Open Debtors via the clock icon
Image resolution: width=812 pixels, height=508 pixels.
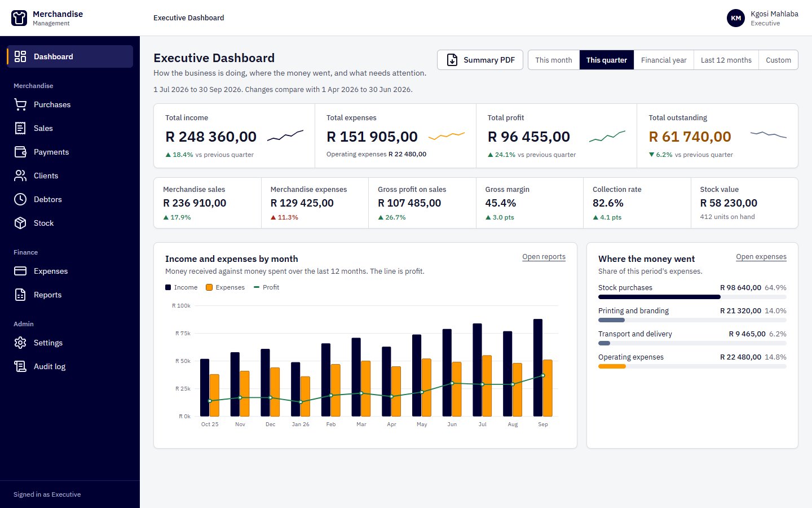(x=20, y=199)
